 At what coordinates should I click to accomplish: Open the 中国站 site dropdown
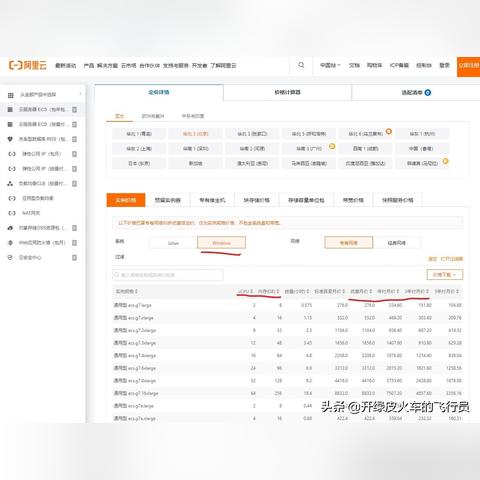tap(330, 65)
